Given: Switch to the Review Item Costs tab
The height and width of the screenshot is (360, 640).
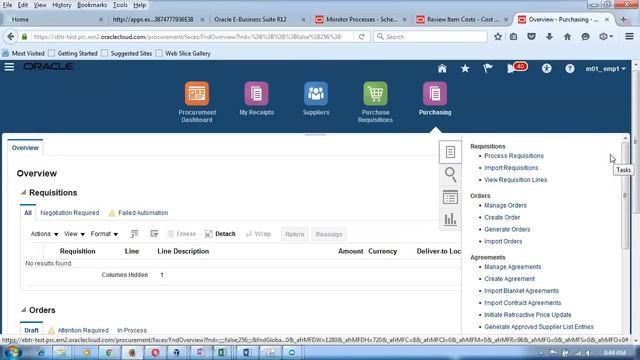Looking at the screenshot, I should coord(462,20).
